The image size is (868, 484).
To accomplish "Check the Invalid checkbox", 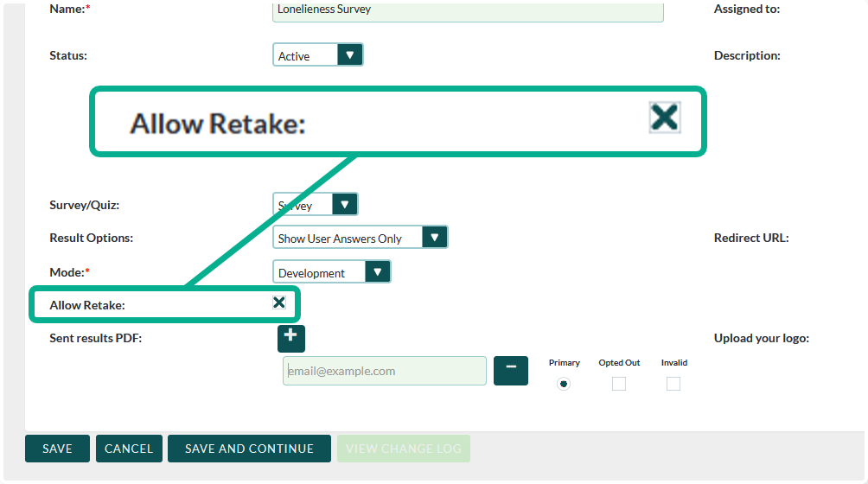I will (673, 384).
